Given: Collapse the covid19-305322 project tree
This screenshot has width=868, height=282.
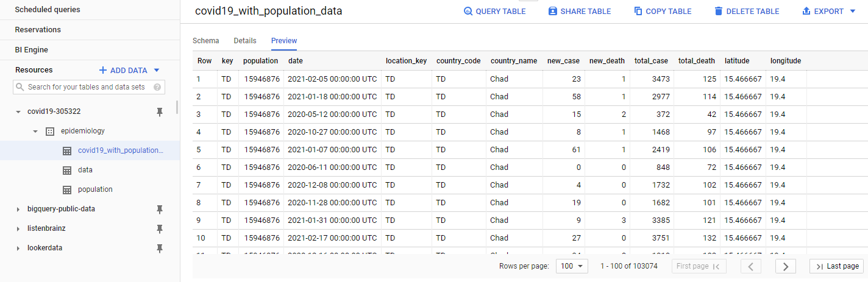Looking at the screenshot, I should click(18, 112).
